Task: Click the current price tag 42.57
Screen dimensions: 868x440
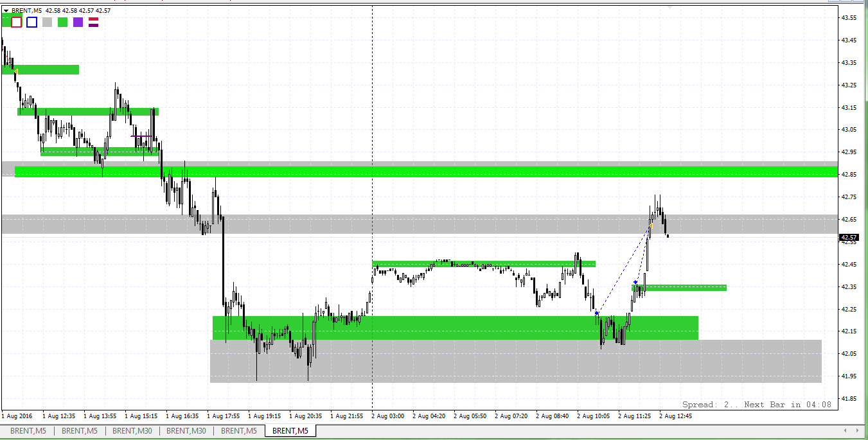Action: tap(848, 237)
